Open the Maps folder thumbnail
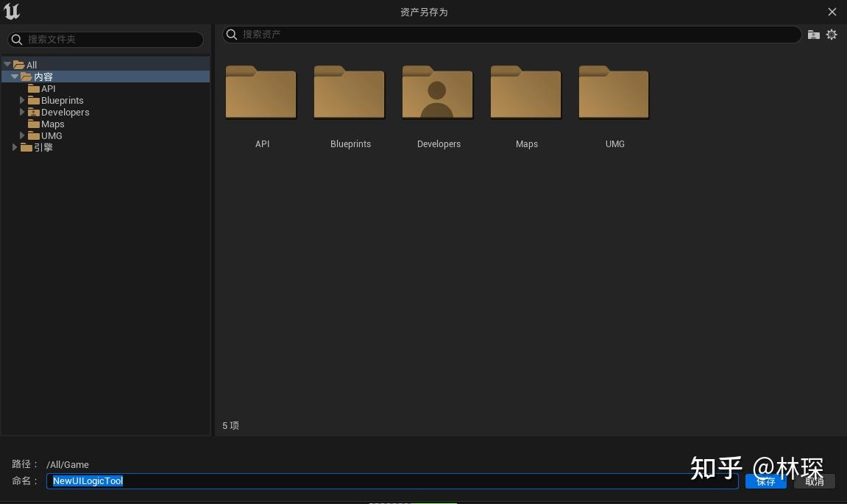847x504 pixels. (526, 93)
